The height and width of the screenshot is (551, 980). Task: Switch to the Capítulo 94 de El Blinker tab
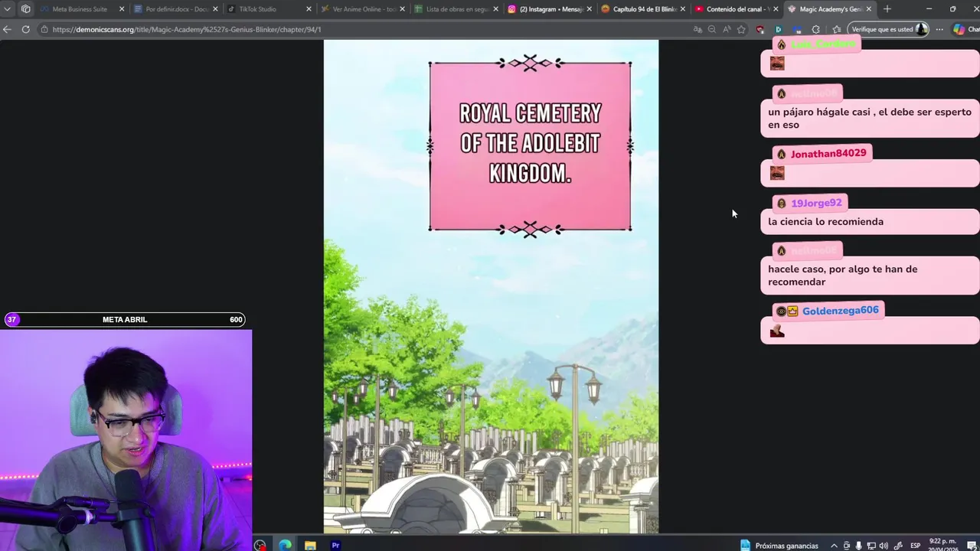coord(645,9)
